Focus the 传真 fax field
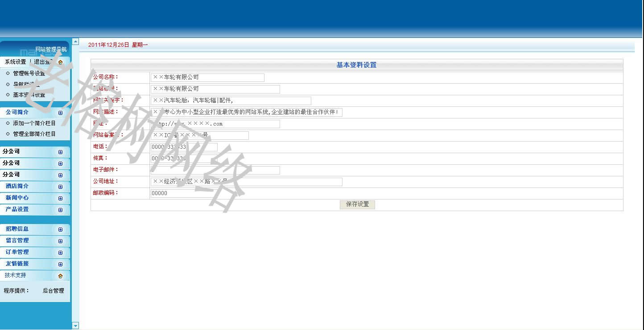The width and height of the screenshot is (644, 330). click(x=184, y=159)
